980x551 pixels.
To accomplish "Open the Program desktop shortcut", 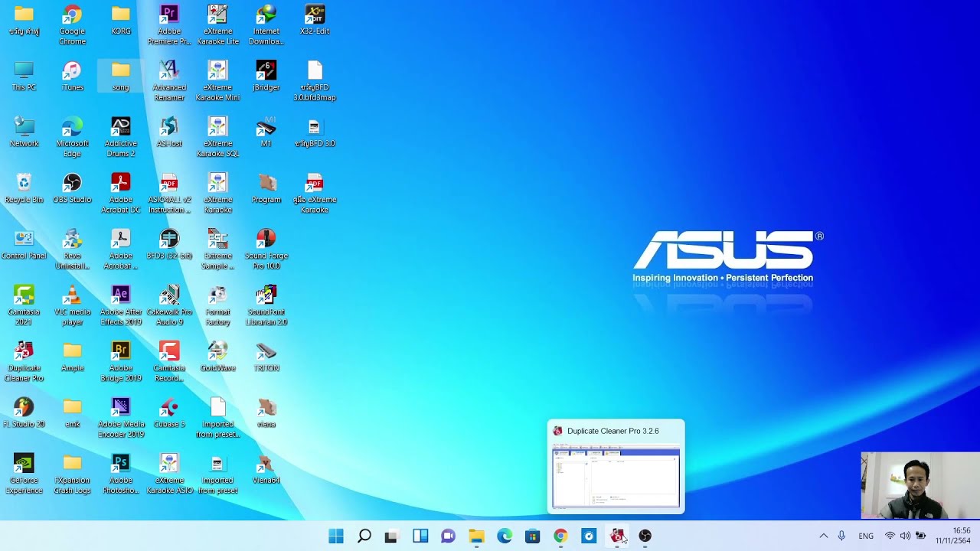I will pyautogui.click(x=266, y=188).
